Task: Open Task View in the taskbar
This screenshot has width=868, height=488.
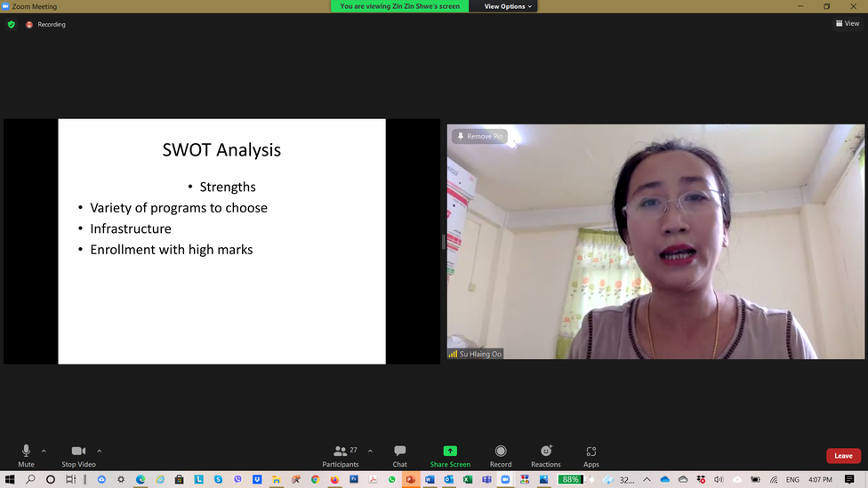Action: pos(70,480)
